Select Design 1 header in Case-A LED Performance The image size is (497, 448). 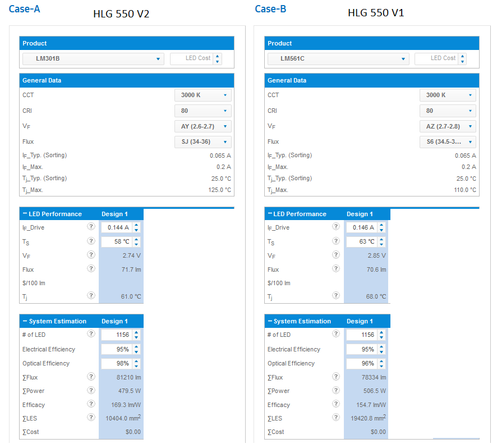[114, 214]
